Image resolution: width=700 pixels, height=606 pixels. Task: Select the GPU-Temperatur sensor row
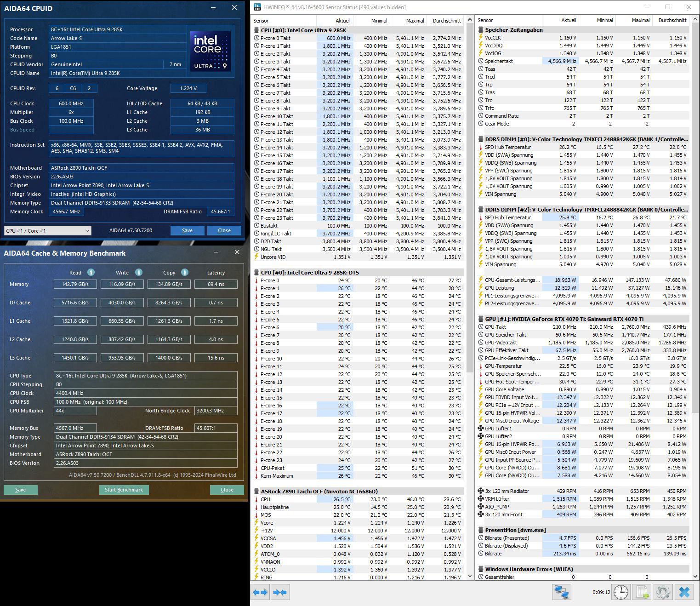[x=583, y=366]
